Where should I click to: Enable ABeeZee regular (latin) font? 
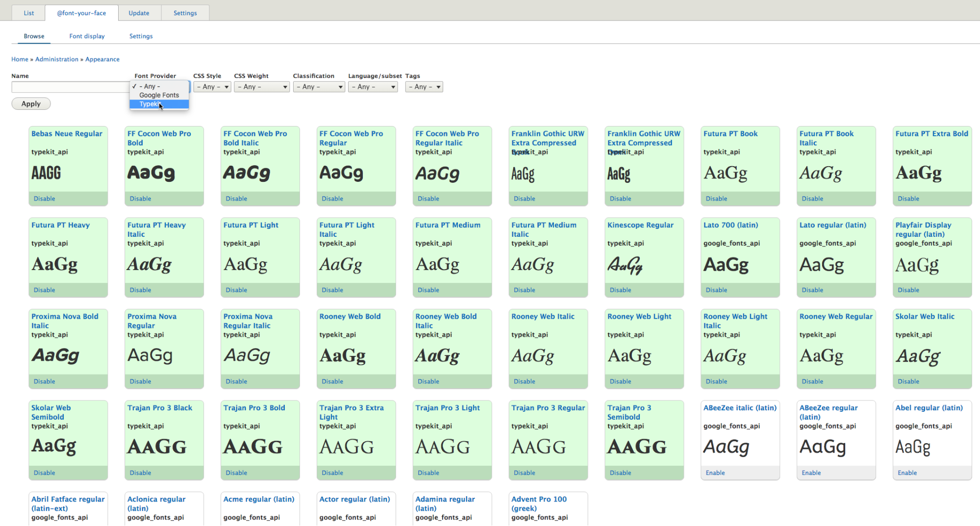click(x=811, y=473)
